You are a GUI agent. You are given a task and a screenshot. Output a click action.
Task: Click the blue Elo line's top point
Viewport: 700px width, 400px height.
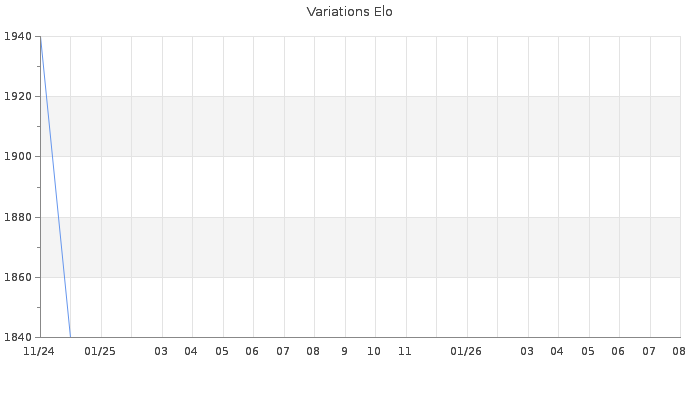pos(41,37)
